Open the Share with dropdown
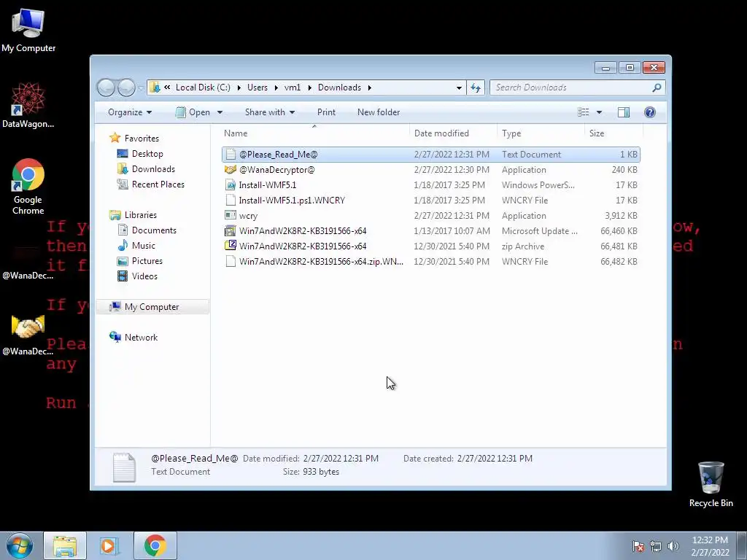 point(270,112)
